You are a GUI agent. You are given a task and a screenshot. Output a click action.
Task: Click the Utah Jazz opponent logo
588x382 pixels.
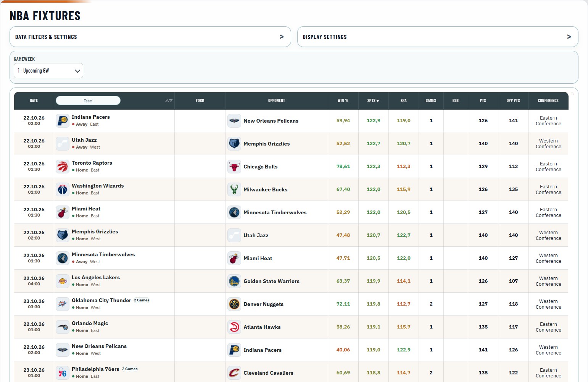tap(234, 235)
